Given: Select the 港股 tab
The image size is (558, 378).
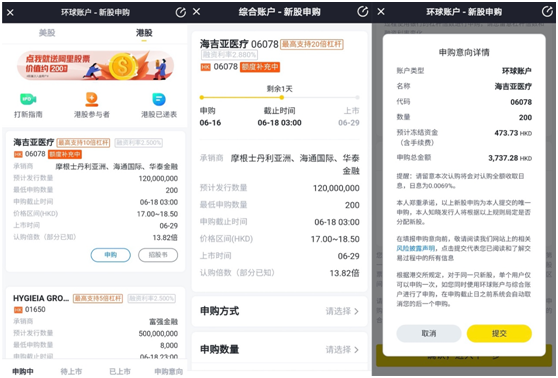Looking at the screenshot, I should point(144,33).
